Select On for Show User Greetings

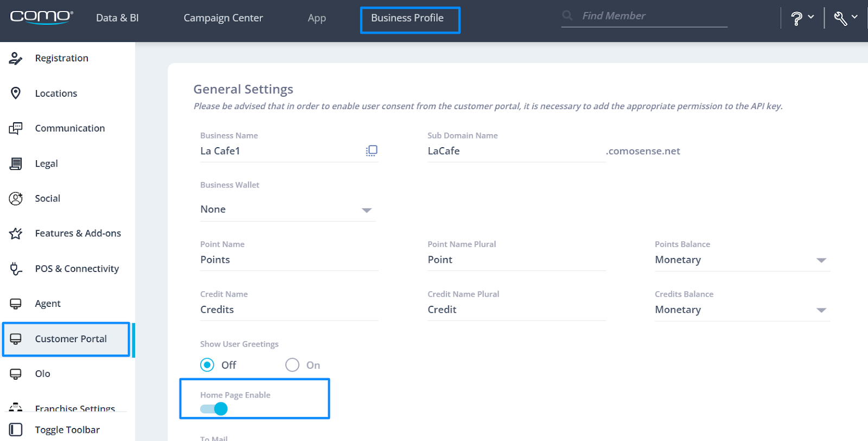(292, 365)
